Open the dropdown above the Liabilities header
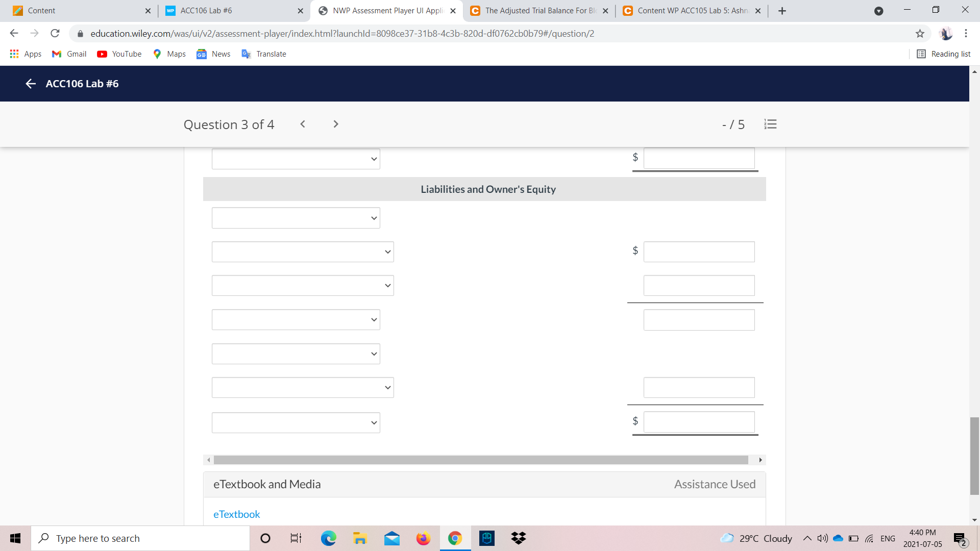 [296, 159]
